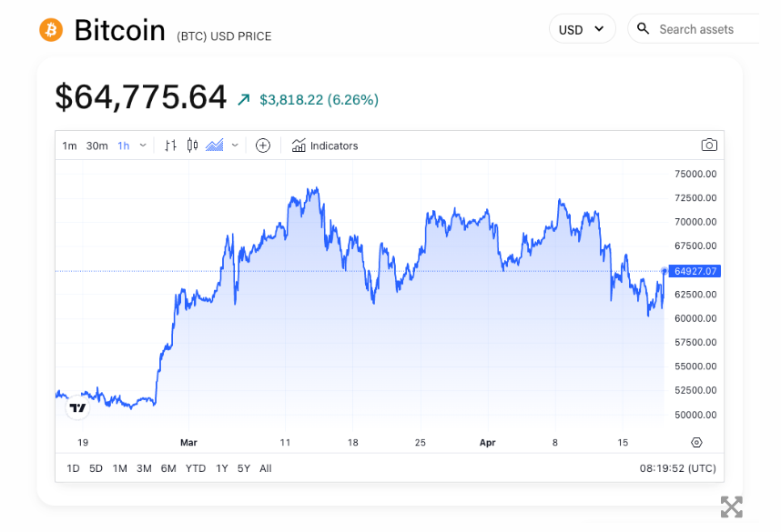Select the 1D date range

[x=73, y=468]
